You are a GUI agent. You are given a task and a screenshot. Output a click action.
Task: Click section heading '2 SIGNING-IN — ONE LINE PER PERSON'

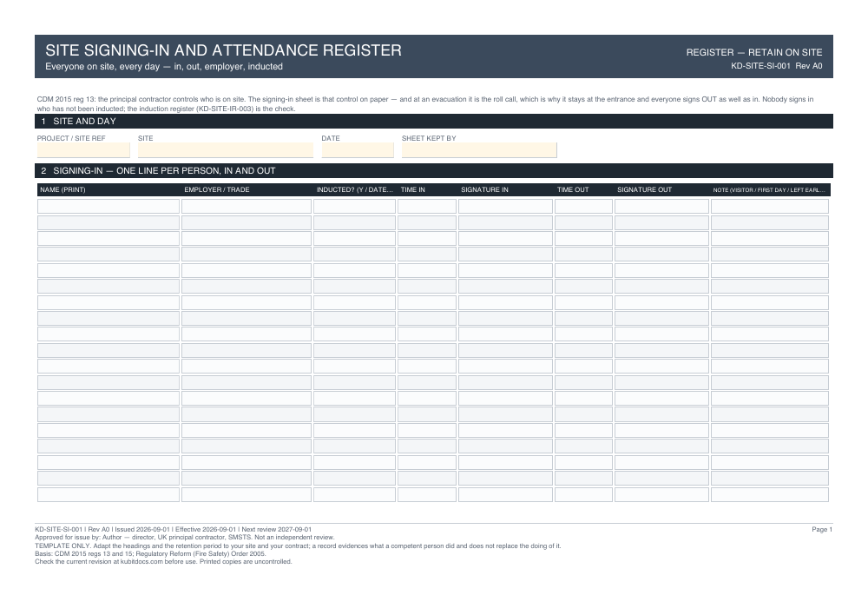point(434,170)
